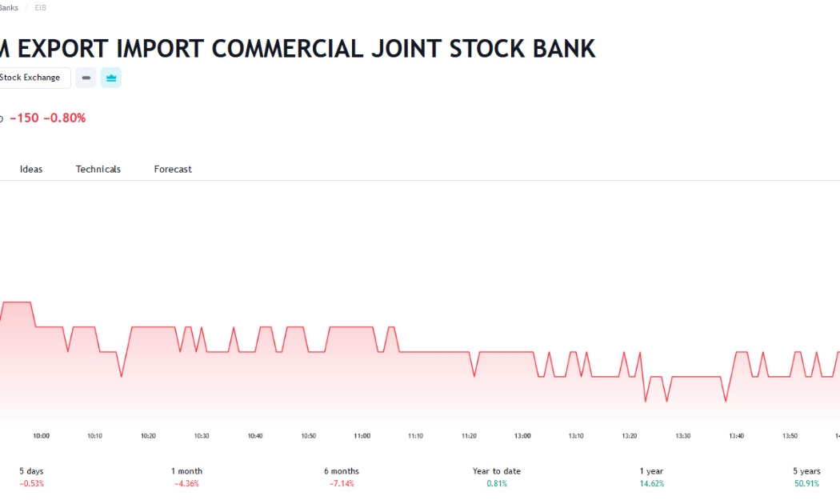
Task: Click the gray dash badge icon
Action: click(x=86, y=78)
